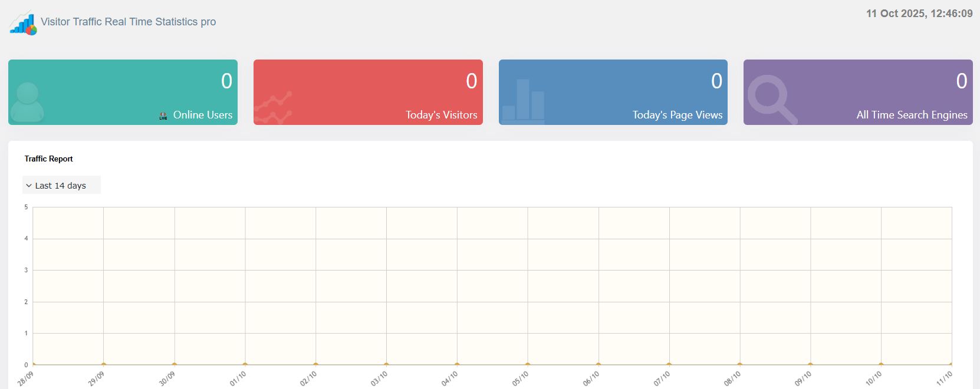Select the chart data point for 29/09

[104, 364]
